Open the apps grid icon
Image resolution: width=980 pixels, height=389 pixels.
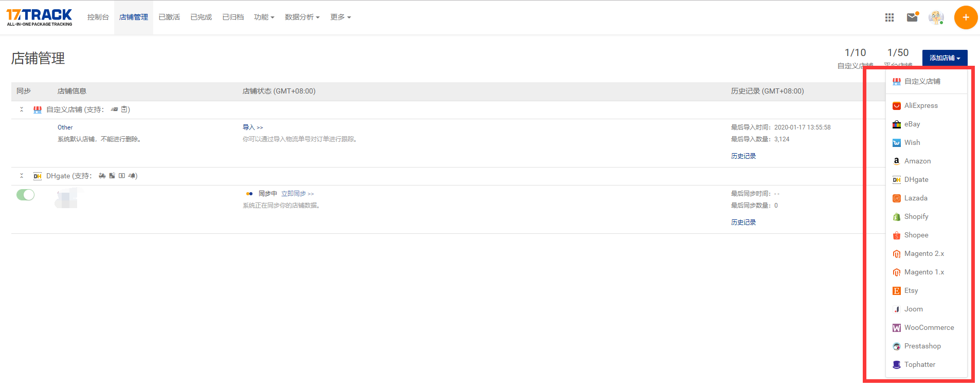(890, 17)
